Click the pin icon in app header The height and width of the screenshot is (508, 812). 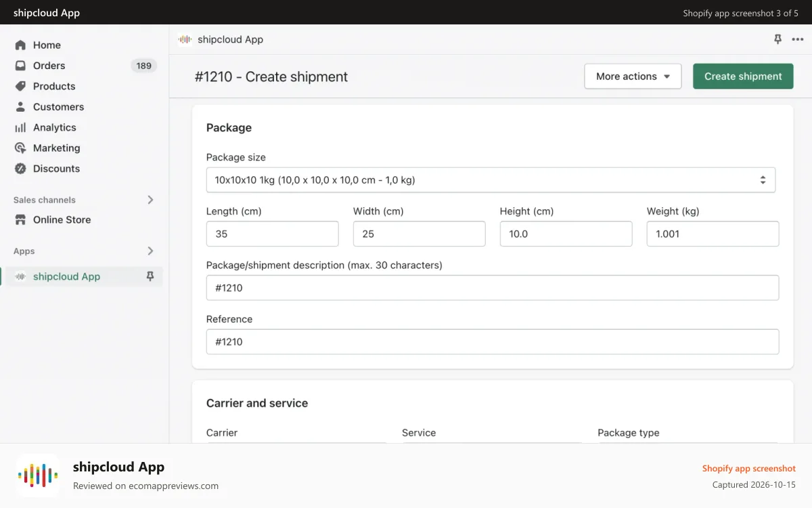(777, 39)
